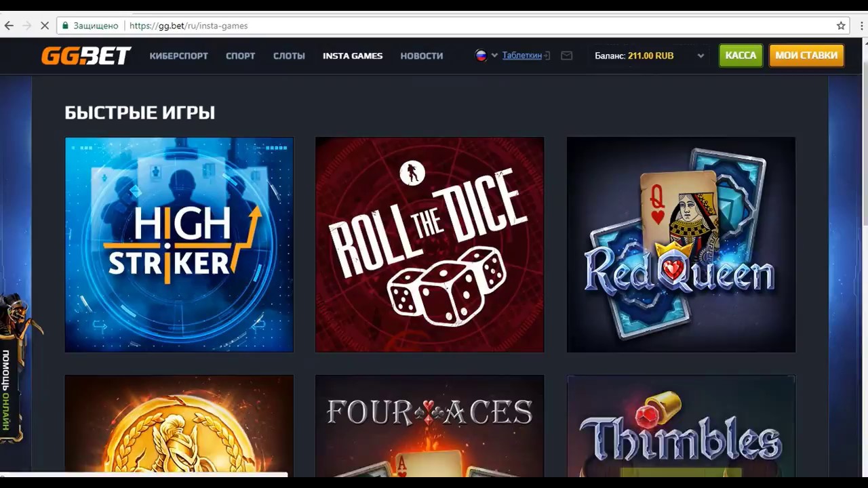The height and width of the screenshot is (488, 868).
Task: Click the Быстрые игры heading
Action: [140, 113]
